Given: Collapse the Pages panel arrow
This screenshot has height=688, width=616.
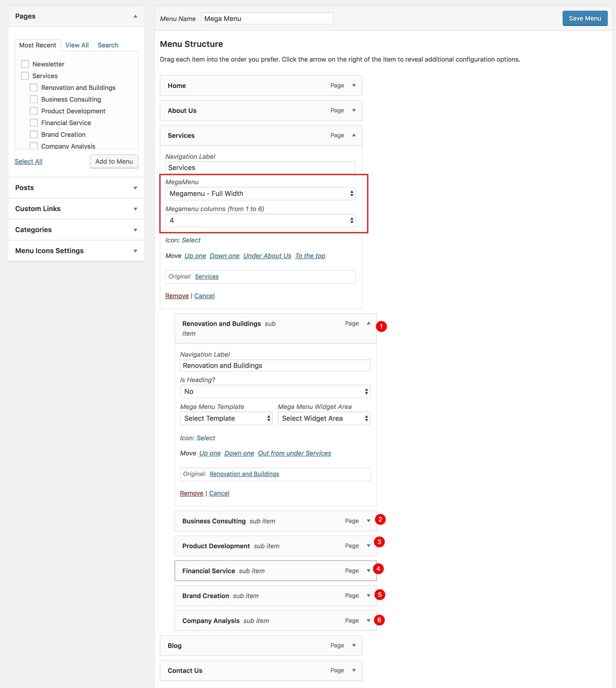Looking at the screenshot, I should [135, 16].
